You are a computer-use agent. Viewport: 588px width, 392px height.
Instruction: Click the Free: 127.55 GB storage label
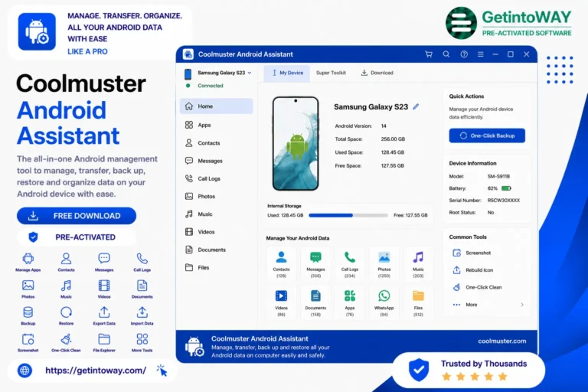click(410, 215)
